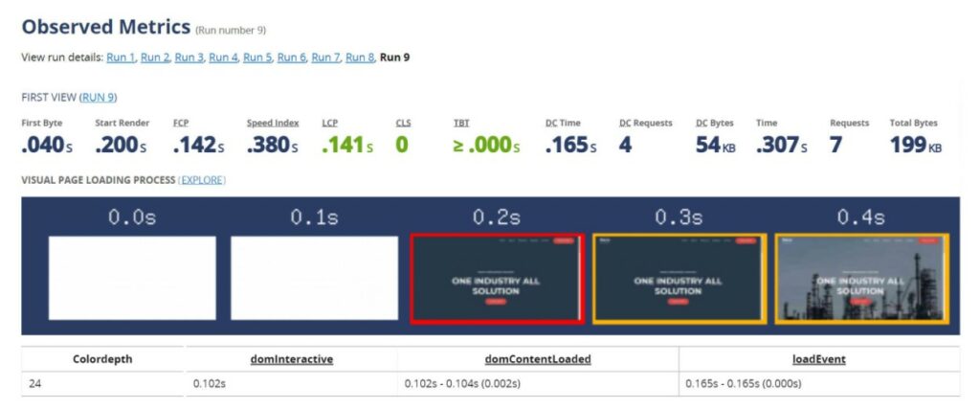Viewport: 980px width, 410px height.
Task: Open the red-bordered 0.2s filmstrip frame
Action: click(497, 279)
